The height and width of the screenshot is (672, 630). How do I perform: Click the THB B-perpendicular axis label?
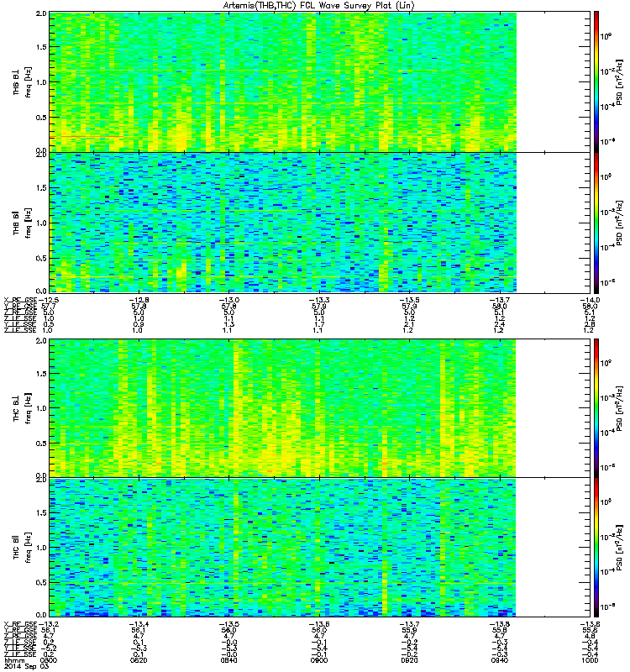click(16, 82)
